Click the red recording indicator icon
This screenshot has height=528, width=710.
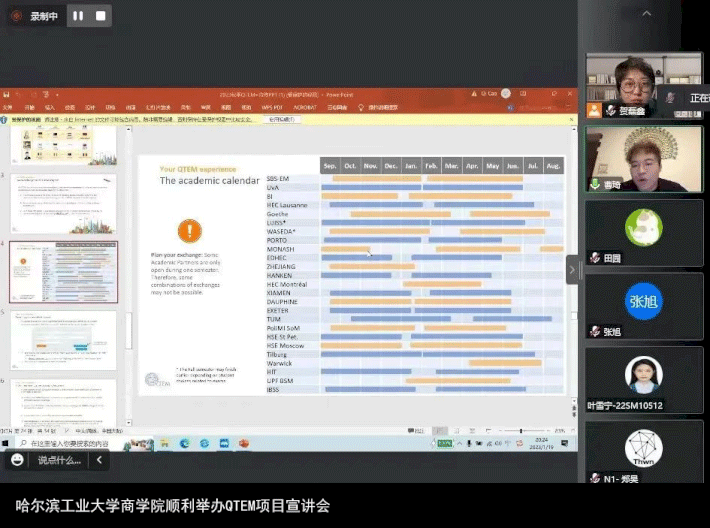tap(17, 16)
